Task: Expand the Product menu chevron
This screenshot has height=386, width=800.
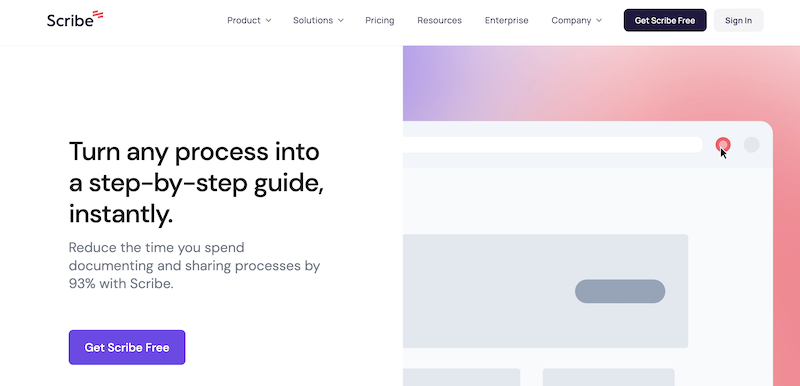Action: (268, 20)
